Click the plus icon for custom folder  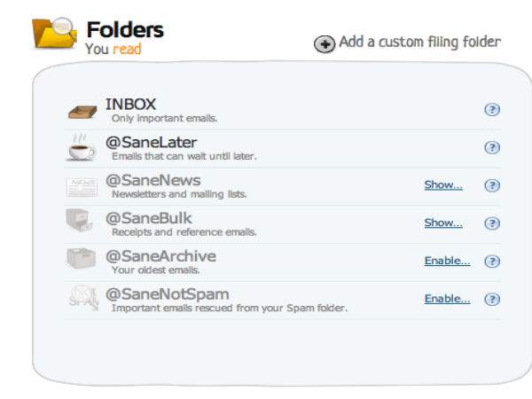coord(325,43)
